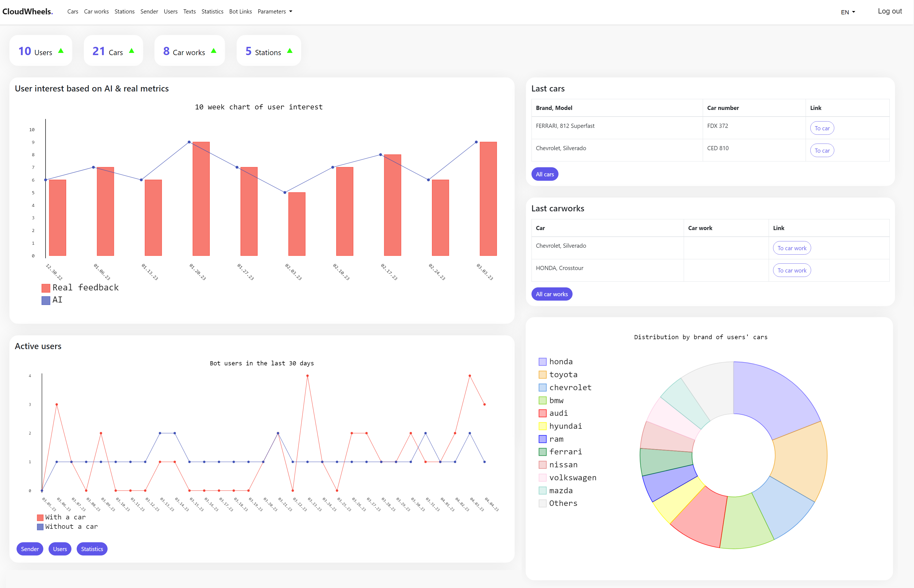This screenshot has width=914, height=588.
Task: Click the ferrari legend color swatch
Action: [x=542, y=452]
